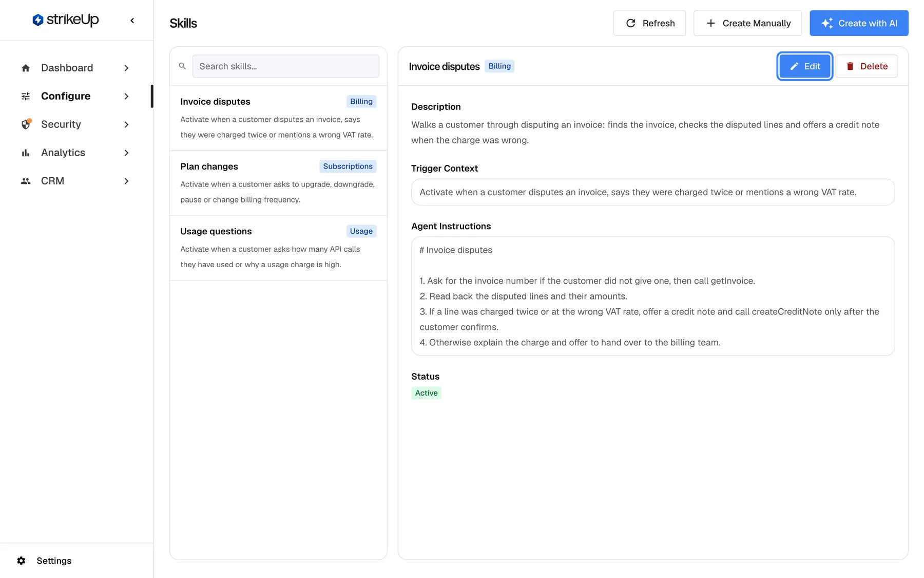Expand the Dashboard menu chevron
The width and height of the screenshot is (924, 578).
[126, 68]
